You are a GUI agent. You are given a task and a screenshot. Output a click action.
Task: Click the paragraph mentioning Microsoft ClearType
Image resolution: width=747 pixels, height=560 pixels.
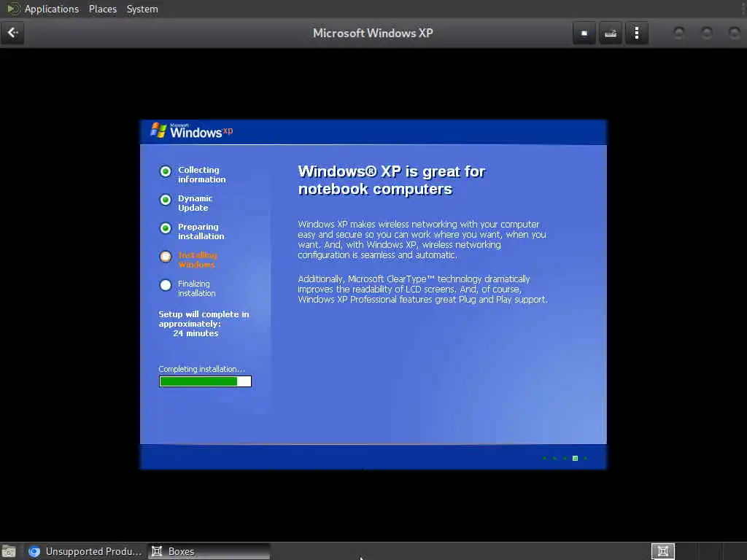point(423,289)
